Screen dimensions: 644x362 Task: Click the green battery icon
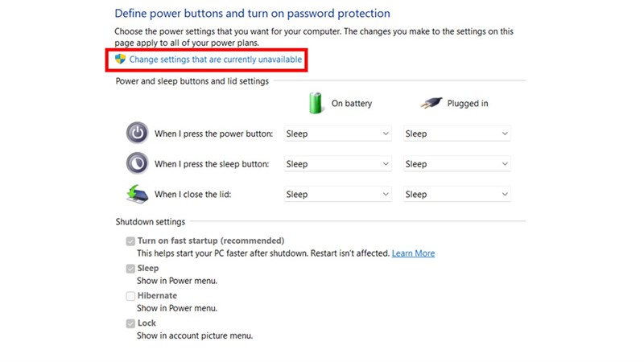[x=316, y=103]
